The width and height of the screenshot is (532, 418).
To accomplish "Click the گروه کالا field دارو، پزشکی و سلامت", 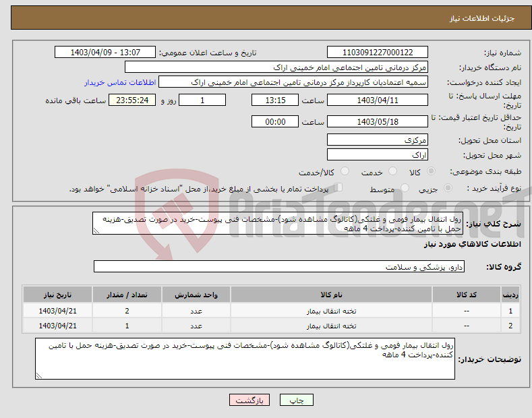I will point(279,267).
